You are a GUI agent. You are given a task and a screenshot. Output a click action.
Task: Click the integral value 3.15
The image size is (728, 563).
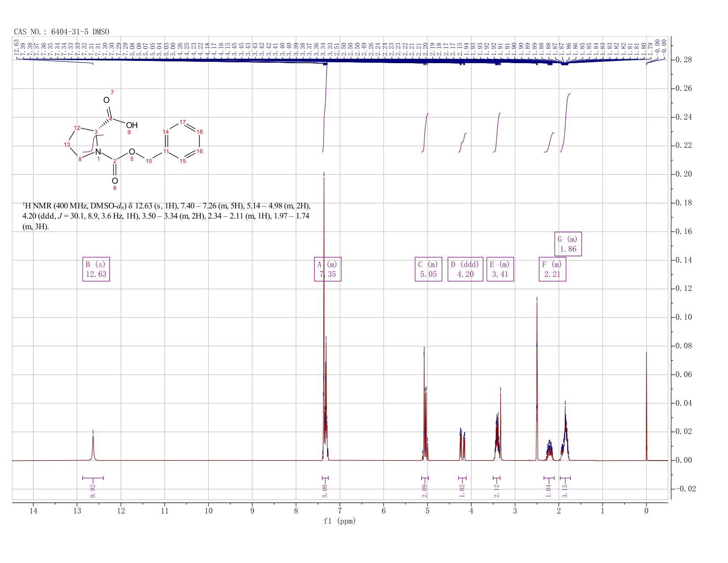click(x=565, y=491)
